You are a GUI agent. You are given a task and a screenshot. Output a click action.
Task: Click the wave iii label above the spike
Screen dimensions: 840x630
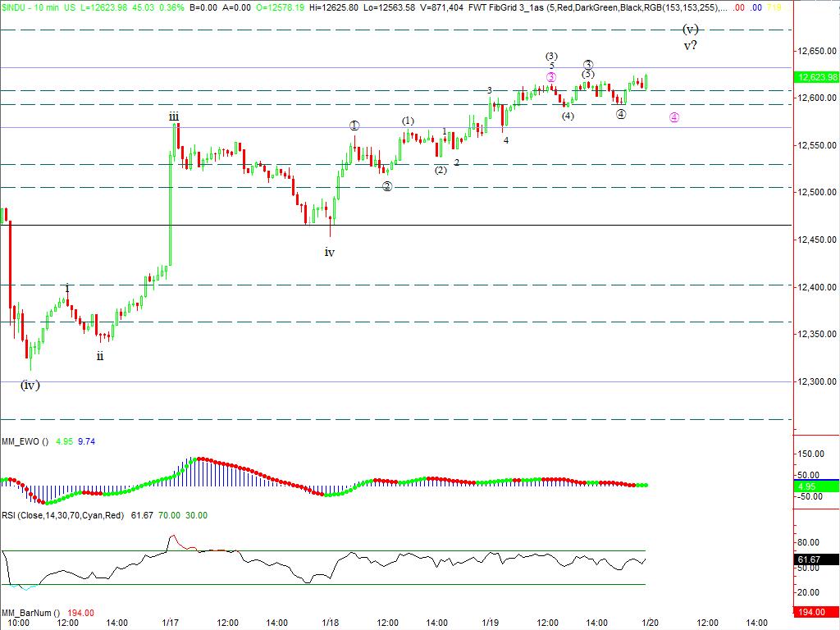[174, 117]
